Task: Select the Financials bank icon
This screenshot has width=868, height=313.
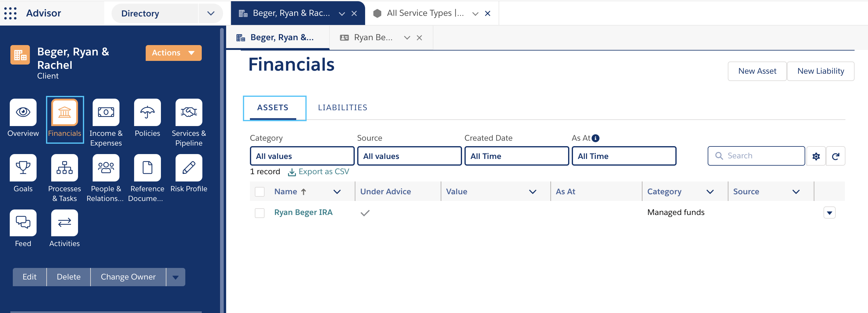Action: point(64,112)
